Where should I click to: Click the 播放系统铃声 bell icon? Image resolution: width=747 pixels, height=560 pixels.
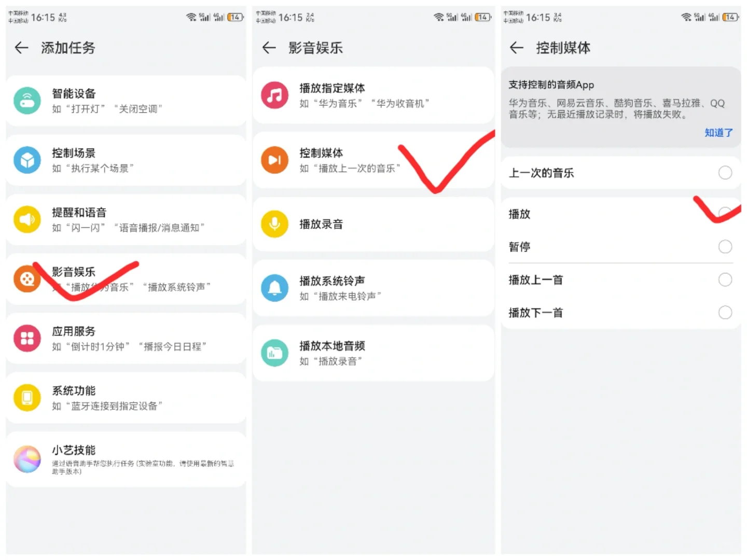(x=274, y=288)
